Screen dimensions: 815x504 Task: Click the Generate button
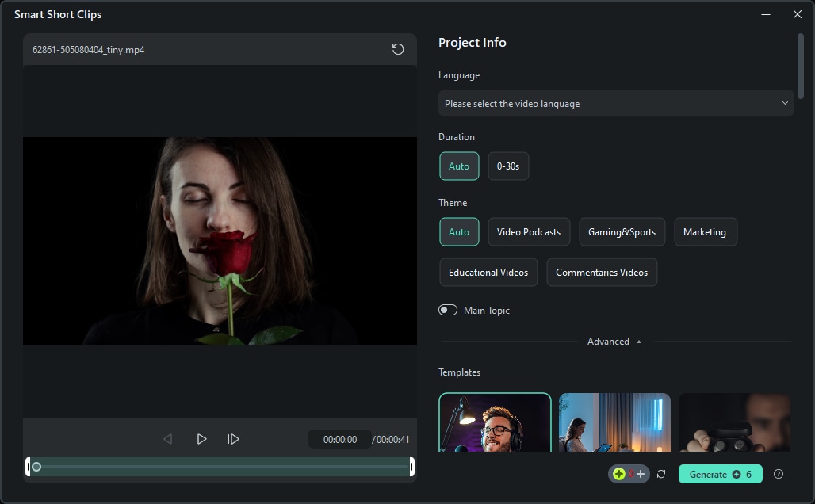point(720,474)
